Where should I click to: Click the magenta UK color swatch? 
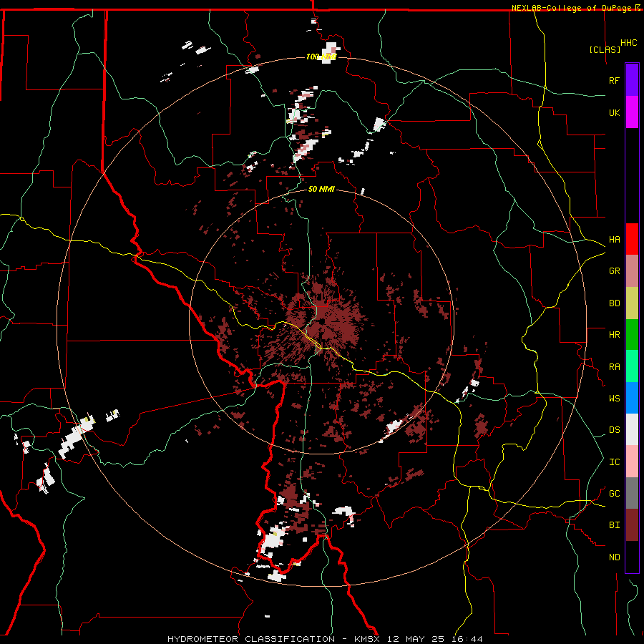(x=632, y=112)
